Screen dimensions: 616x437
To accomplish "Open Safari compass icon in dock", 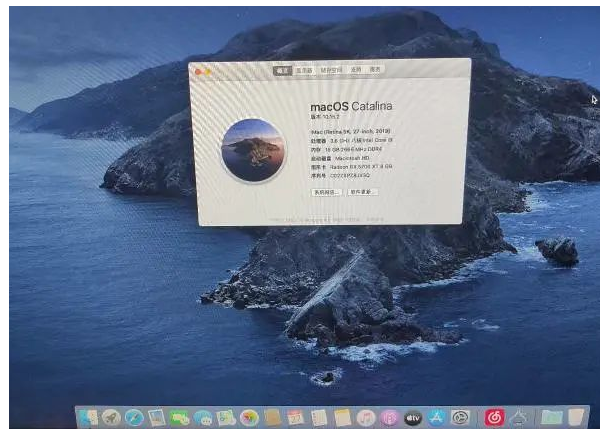I will click(134, 416).
